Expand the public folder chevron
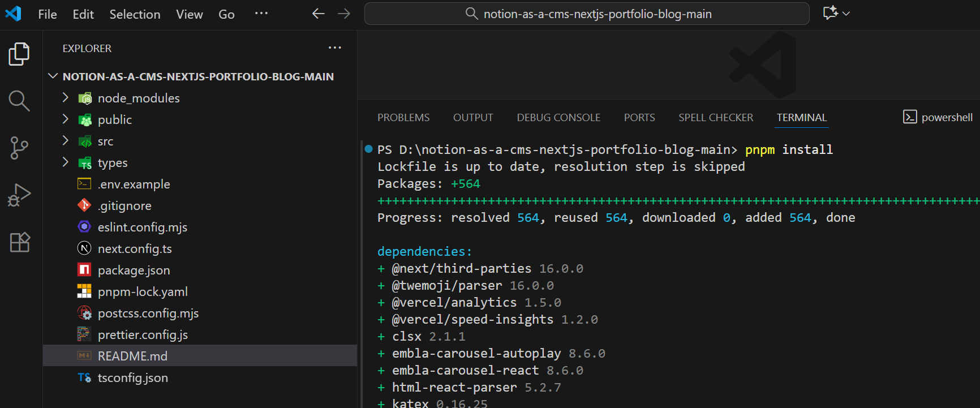Viewport: 980px width, 408px height. click(x=66, y=119)
